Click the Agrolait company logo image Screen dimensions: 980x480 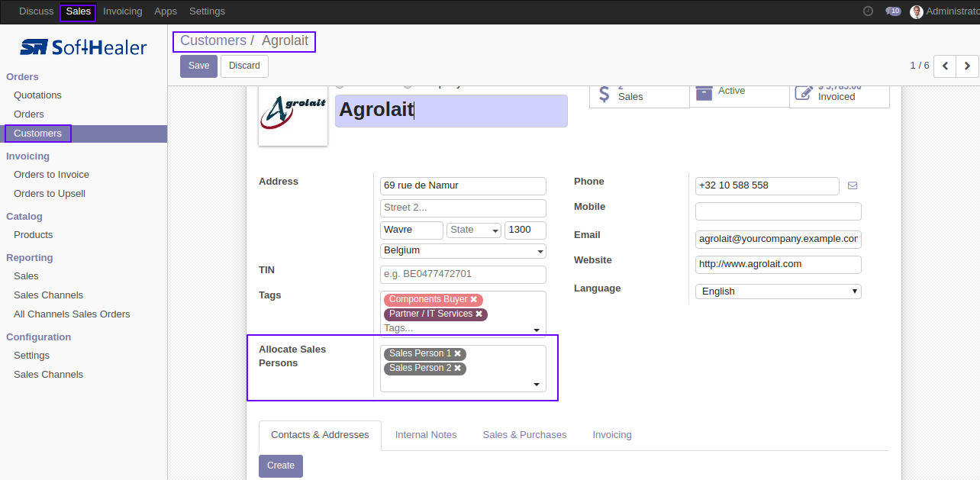click(x=293, y=114)
